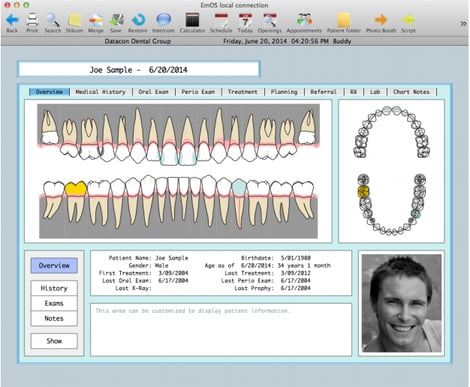Jump to Today calendar icon
This screenshot has height=387, width=470.
coord(245,20)
